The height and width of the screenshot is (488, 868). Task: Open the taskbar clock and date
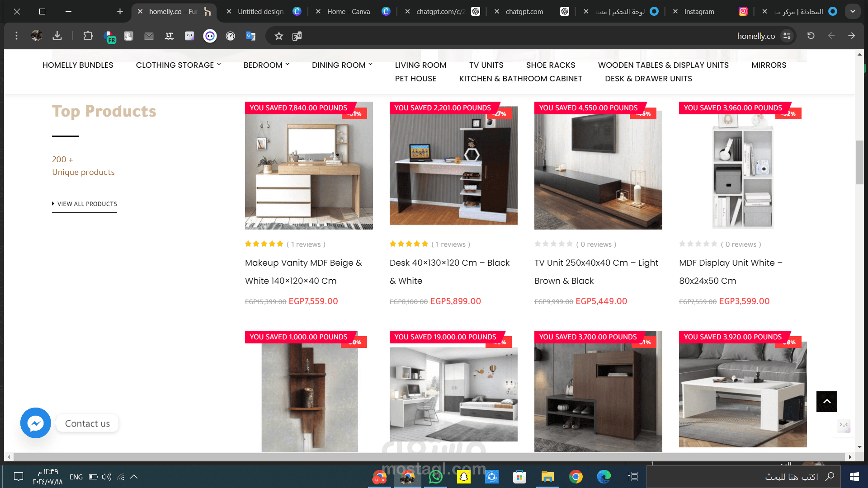click(x=47, y=477)
